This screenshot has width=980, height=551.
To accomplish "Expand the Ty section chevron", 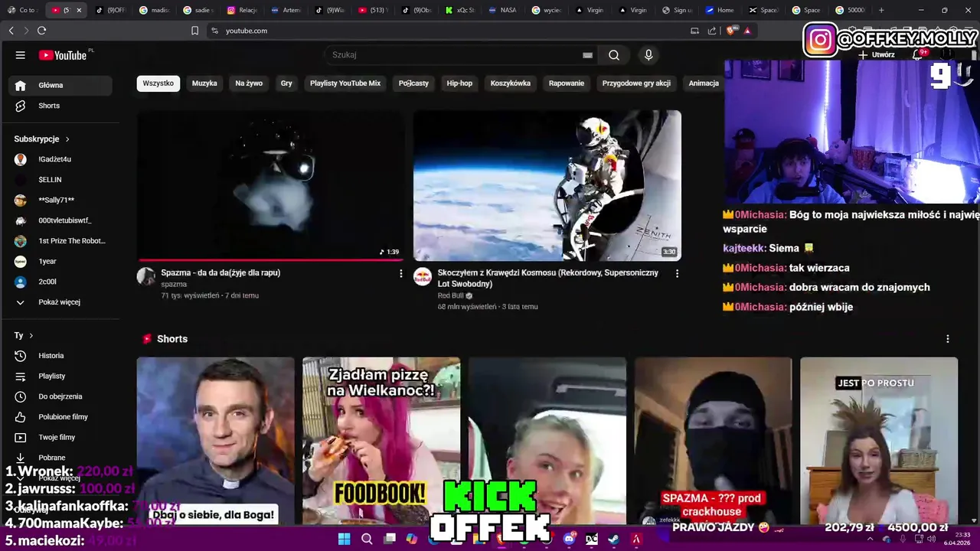I will (x=31, y=336).
